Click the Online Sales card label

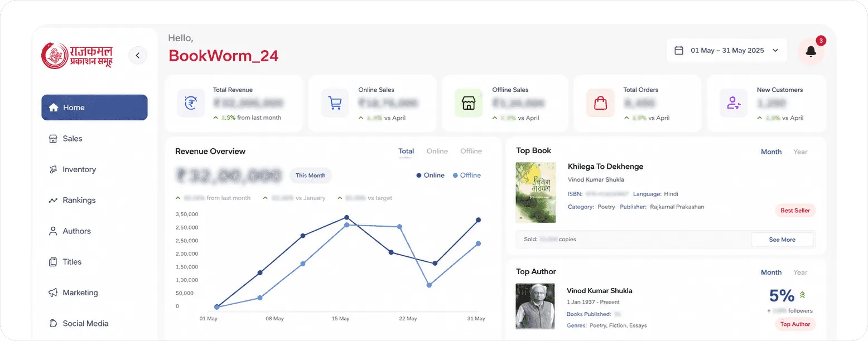tap(376, 90)
